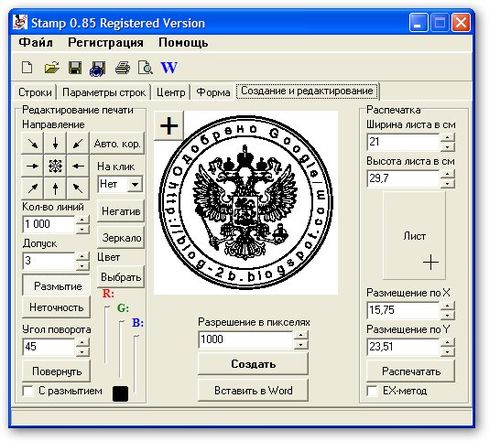Image resolution: width=500 pixels, height=441 pixels.
Task: Open the Файл menu
Action: point(36,43)
